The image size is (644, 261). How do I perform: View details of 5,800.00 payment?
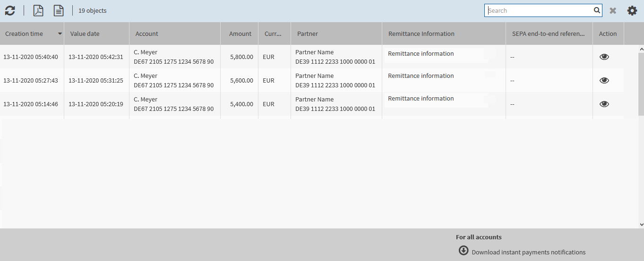coord(604,57)
